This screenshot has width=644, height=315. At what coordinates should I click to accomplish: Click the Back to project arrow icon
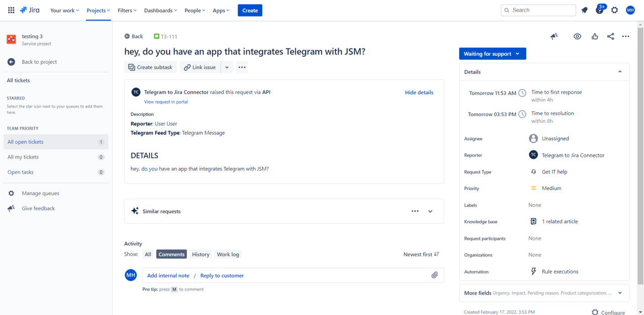point(11,62)
